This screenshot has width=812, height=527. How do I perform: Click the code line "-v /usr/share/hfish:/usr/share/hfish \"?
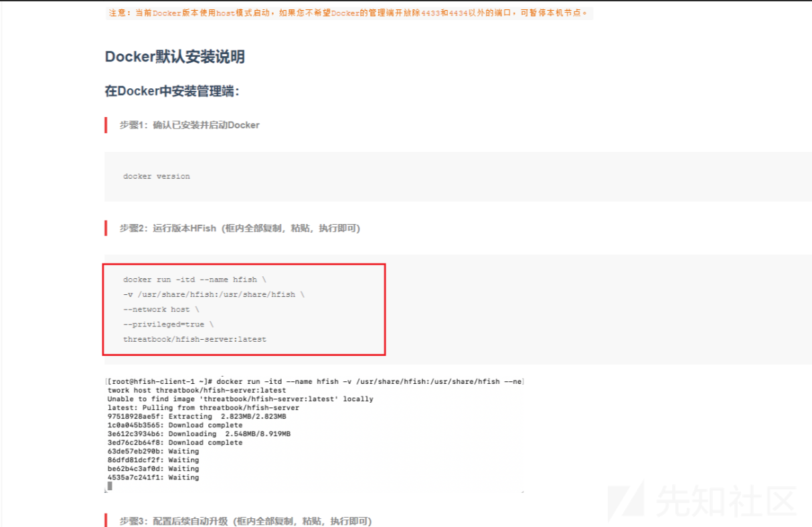[214, 294]
